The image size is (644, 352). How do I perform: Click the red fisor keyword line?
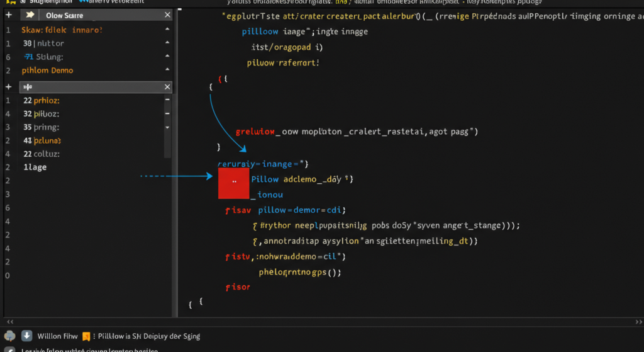[238, 287]
